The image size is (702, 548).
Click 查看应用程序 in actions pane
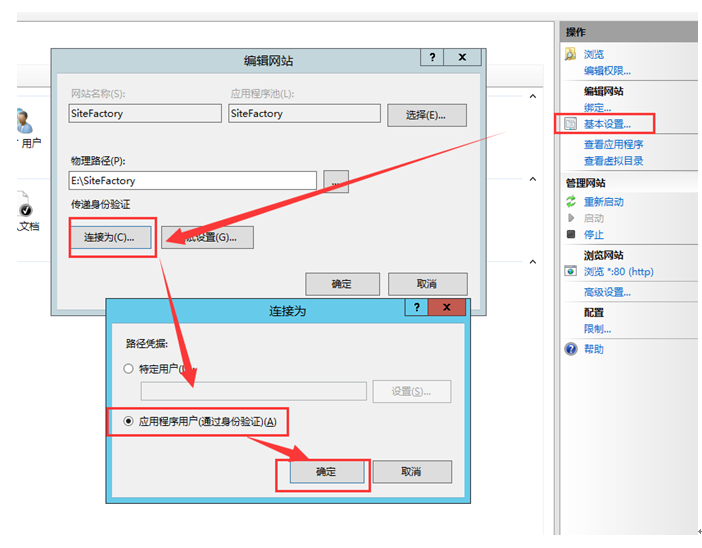(613, 145)
